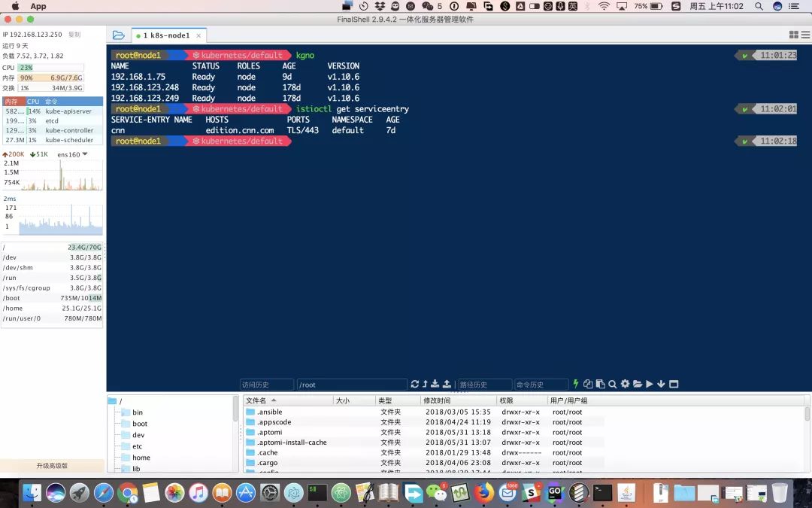Image resolution: width=812 pixels, height=508 pixels.
Task: Sort files by the modified time column
Action: [459, 400]
